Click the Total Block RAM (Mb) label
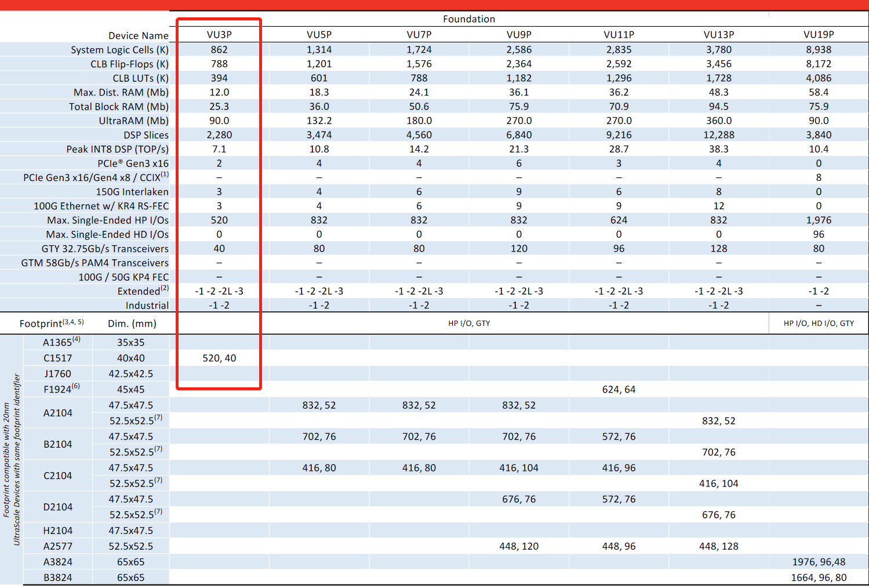Screen dimensions: 869x588 119,107
